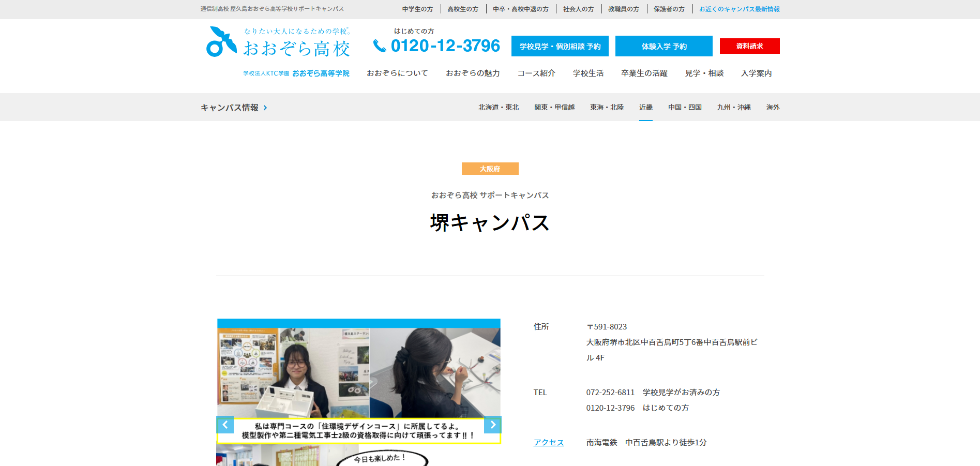Open 学校生活 menu
Viewport: 980px width, 466px height.
coord(589,73)
